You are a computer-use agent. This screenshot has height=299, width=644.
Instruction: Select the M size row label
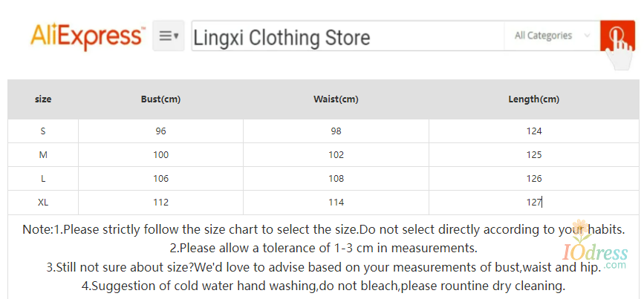click(x=43, y=155)
